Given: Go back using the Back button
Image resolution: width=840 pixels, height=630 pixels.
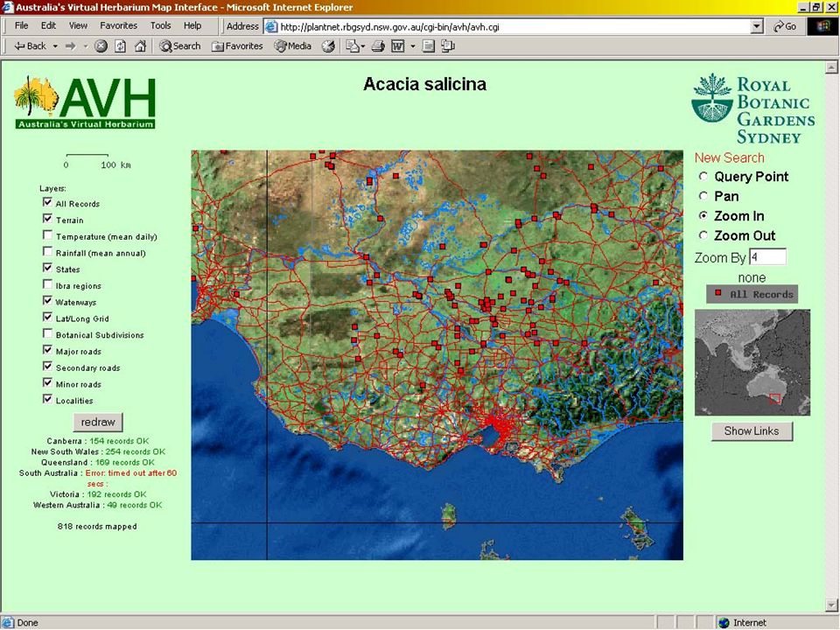Looking at the screenshot, I should pyautogui.click(x=30, y=46).
